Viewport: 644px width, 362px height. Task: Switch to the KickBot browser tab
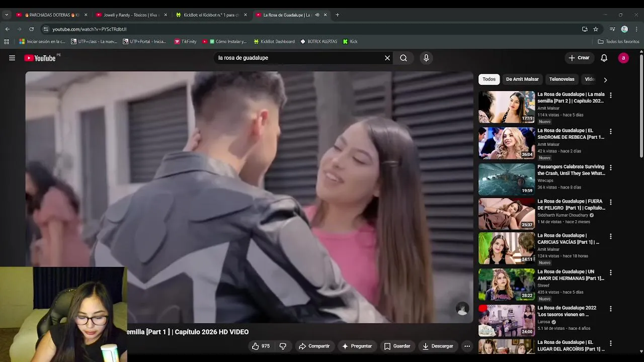(x=210, y=15)
